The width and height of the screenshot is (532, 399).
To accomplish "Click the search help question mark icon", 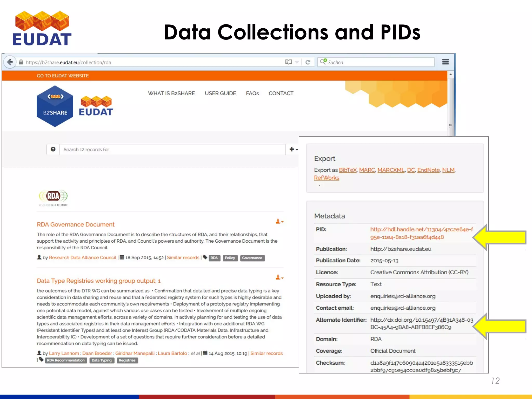I will point(53,149).
